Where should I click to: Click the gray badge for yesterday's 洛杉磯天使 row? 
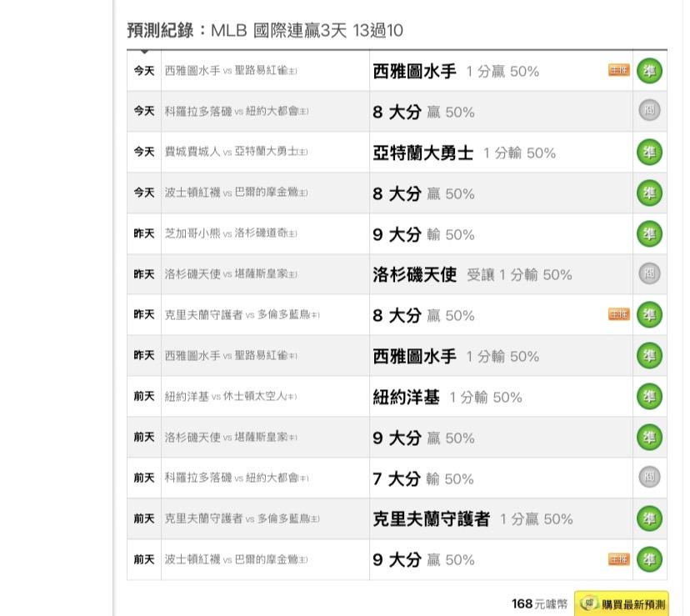click(x=649, y=273)
